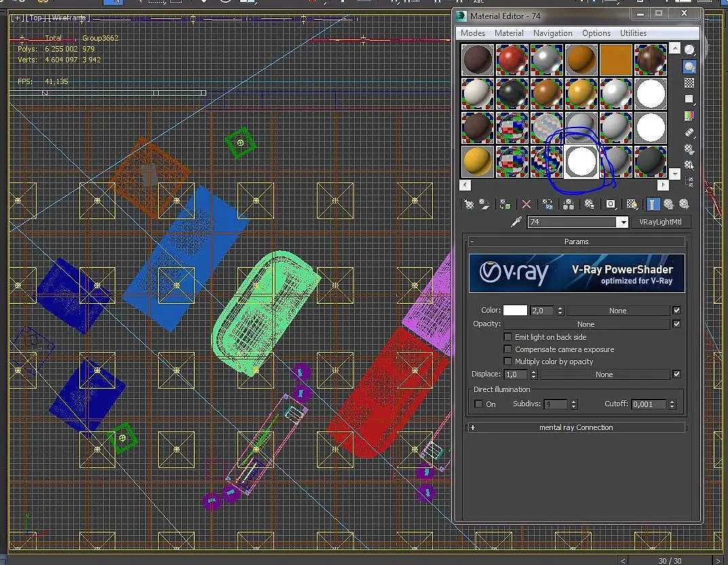The height and width of the screenshot is (565, 728).
Task: Click the Sample Type sphere icon
Action: click(689, 50)
